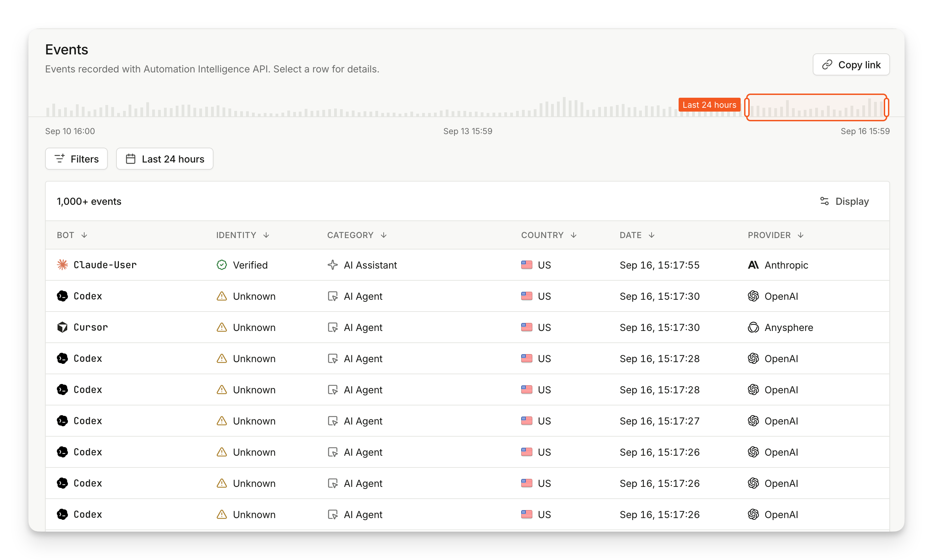Sort by the IDENTITY column header
Viewport: 933px width, 560px height.
(x=243, y=235)
